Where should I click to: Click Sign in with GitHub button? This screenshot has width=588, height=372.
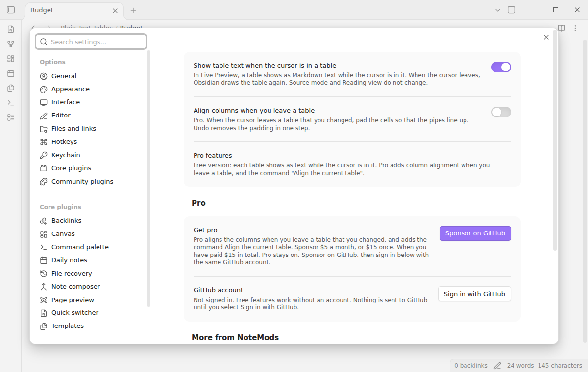tap(474, 294)
